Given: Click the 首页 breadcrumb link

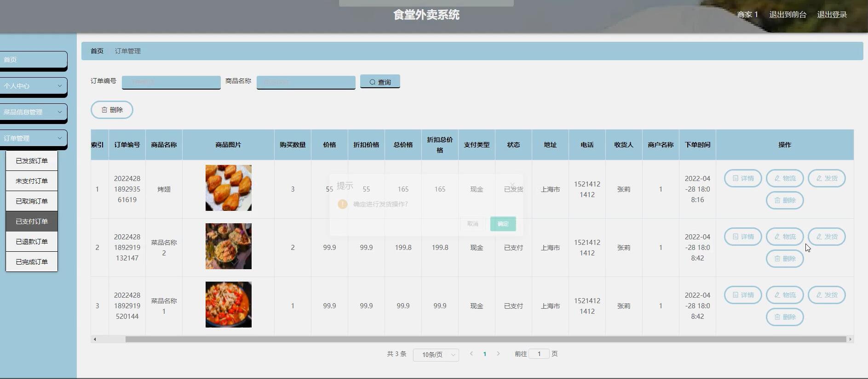Looking at the screenshot, I should coord(97,51).
